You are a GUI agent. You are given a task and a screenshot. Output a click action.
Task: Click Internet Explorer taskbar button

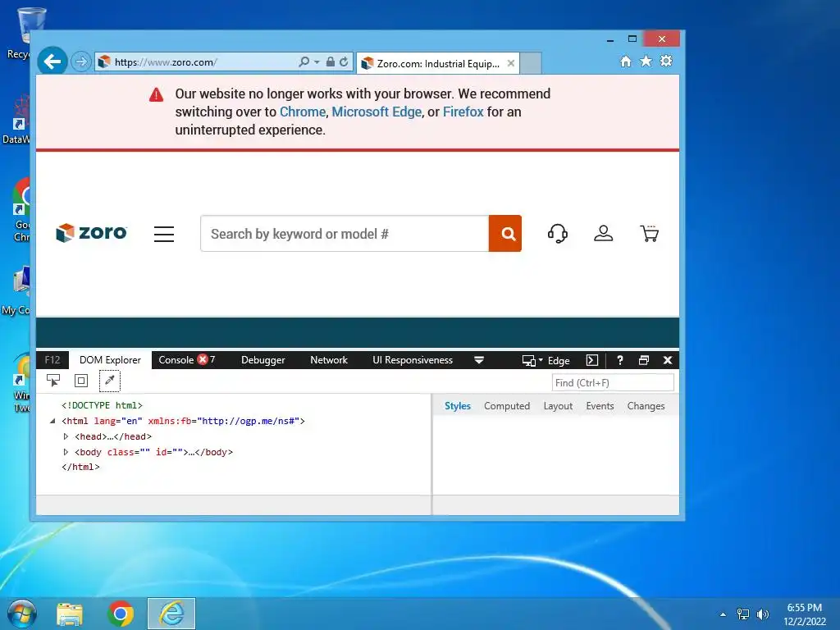point(171,614)
